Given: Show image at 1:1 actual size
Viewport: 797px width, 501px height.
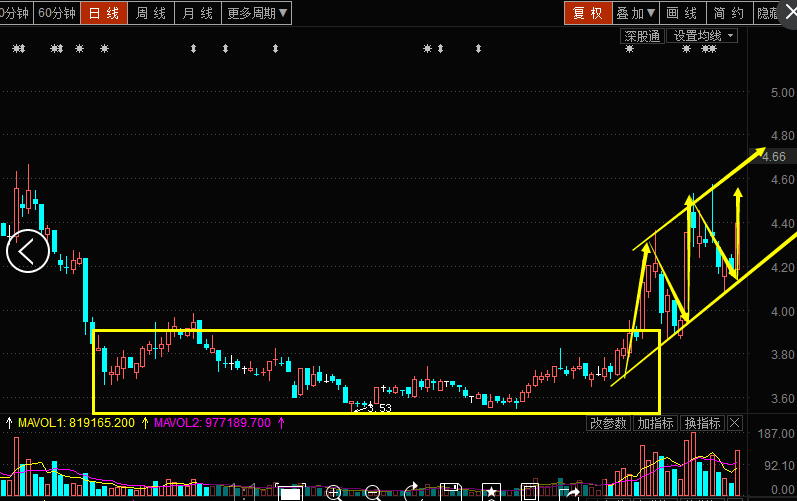Looking at the screenshot, I should pos(244,492).
